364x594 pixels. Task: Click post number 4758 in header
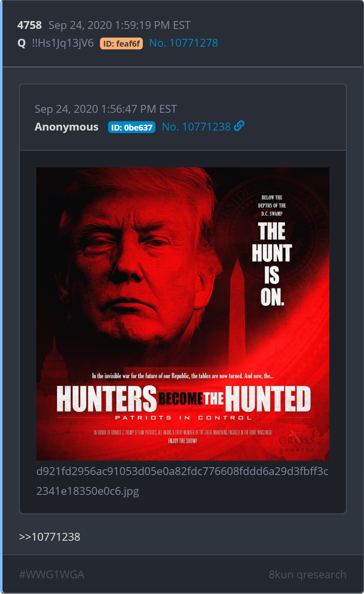[x=30, y=25]
